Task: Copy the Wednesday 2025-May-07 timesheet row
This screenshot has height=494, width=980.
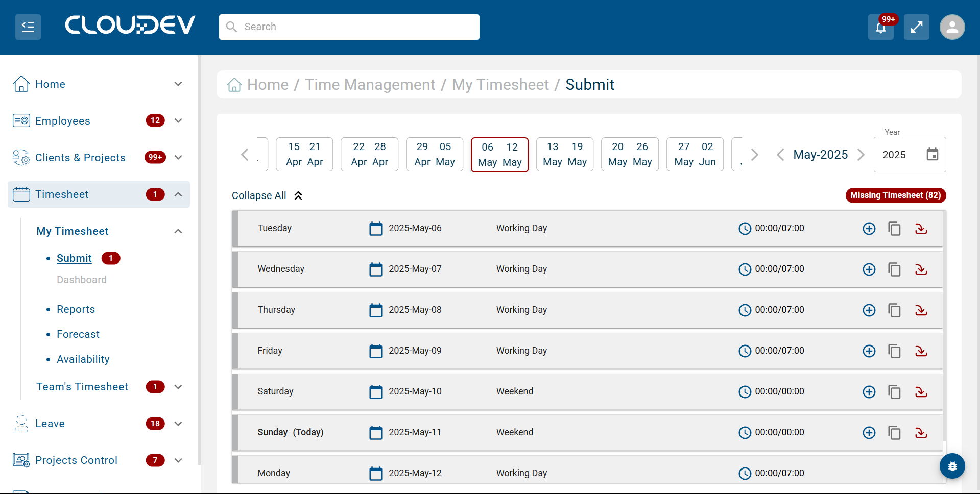Action: click(894, 269)
